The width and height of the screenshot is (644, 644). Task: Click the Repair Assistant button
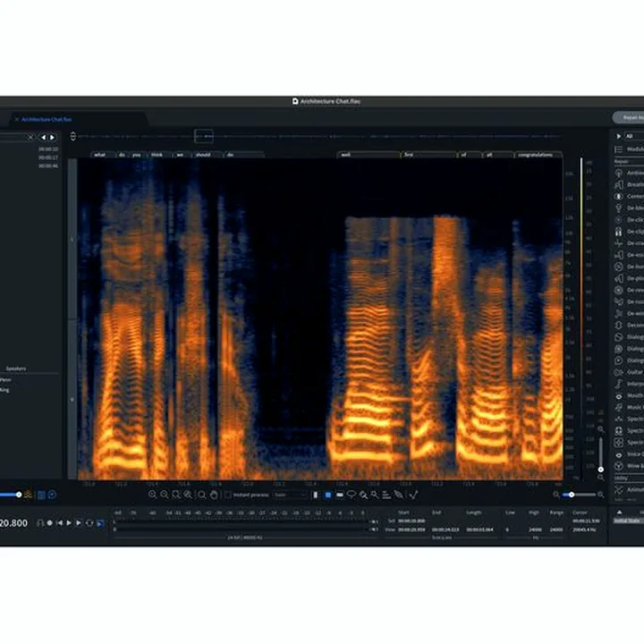(x=629, y=117)
